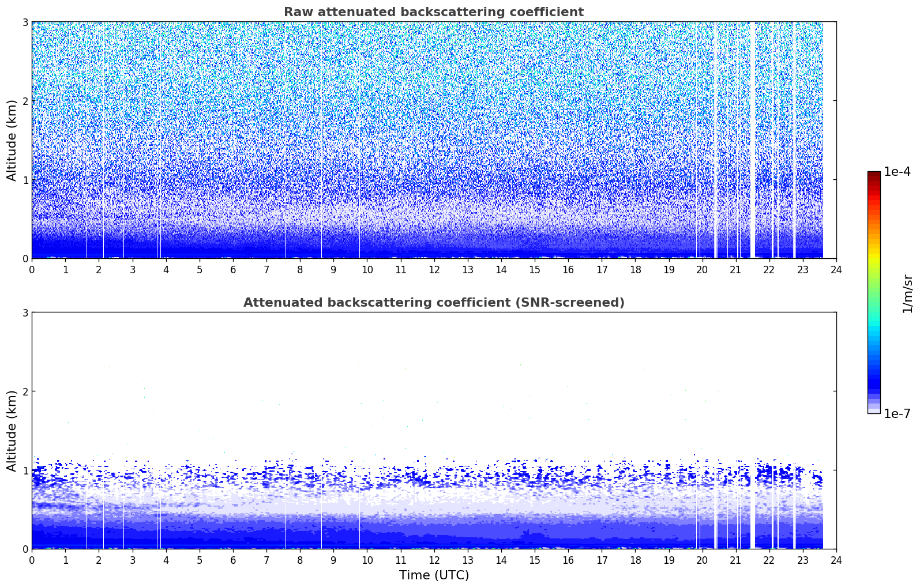The image size is (920, 588).
Task: Click altitude tick "3" on the raw plot
Action: coord(25,22)
